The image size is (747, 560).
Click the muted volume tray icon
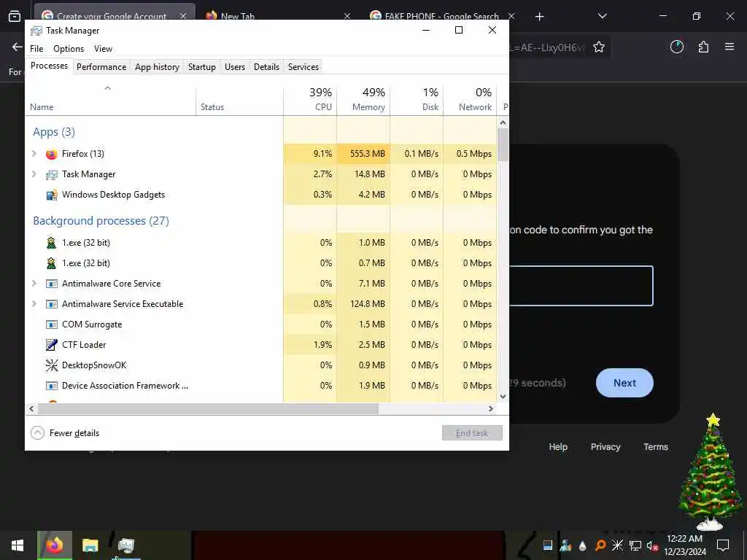[x=652, y=545]
